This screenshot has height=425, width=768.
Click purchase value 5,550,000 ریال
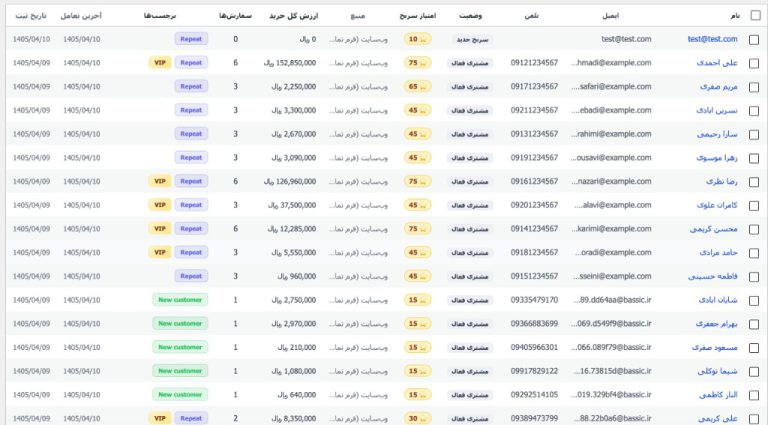click(294, 253)
